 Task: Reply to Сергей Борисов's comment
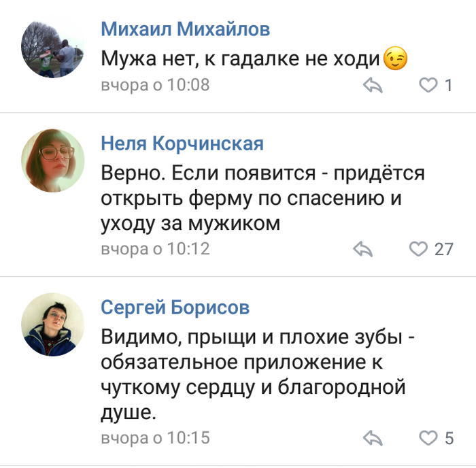pos(373,437)
